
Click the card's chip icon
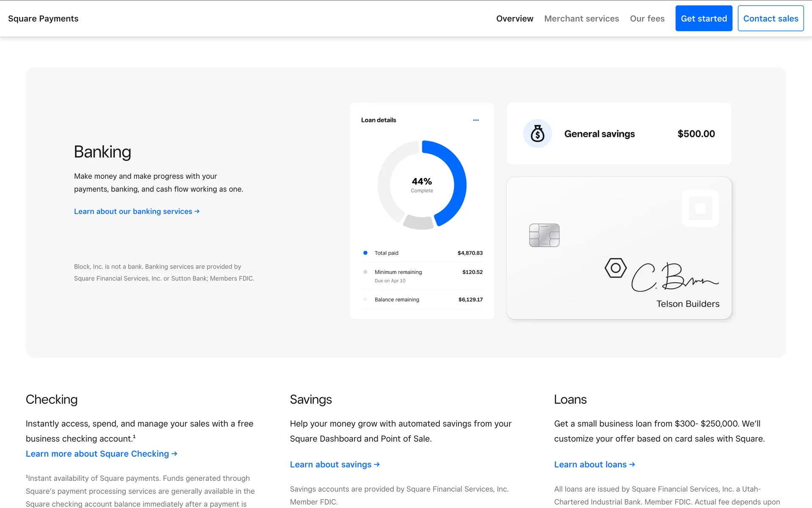544,235
